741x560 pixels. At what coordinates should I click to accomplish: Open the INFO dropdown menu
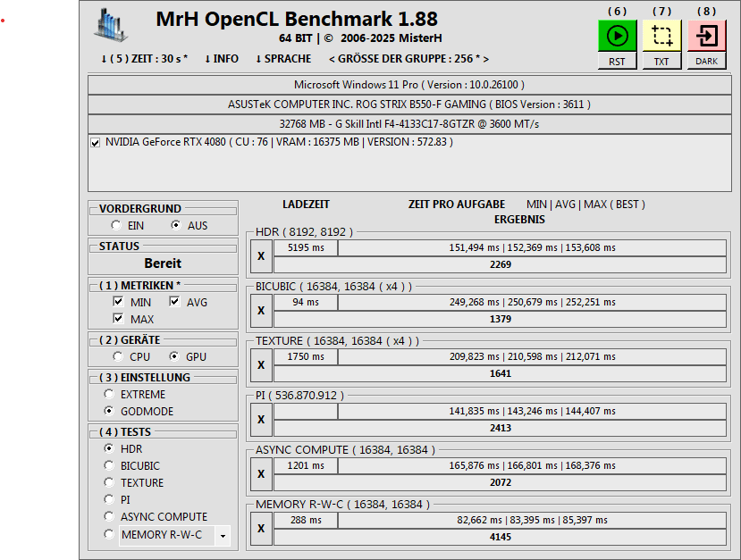(221, 59)
